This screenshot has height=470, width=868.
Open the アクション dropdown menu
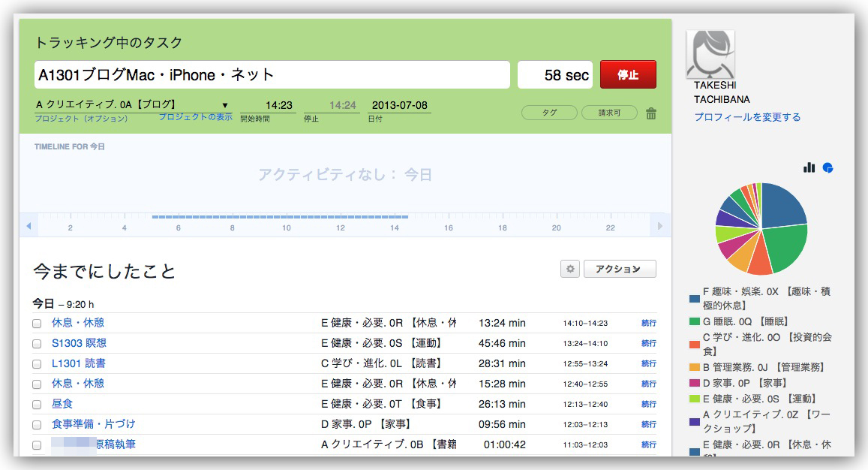(x=620, y=269)
